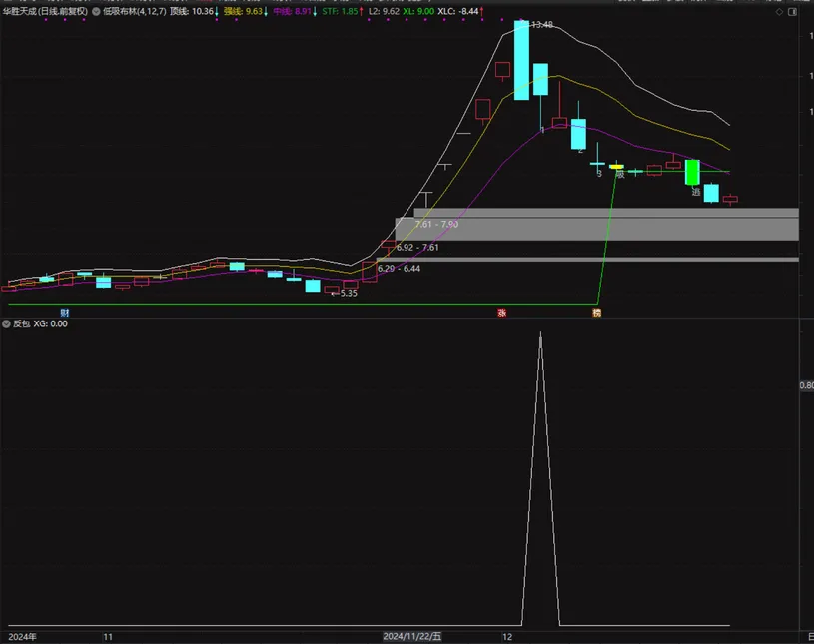
Task: Click the 强线 9.63 indicator value
Action: [x=246, y=11]
